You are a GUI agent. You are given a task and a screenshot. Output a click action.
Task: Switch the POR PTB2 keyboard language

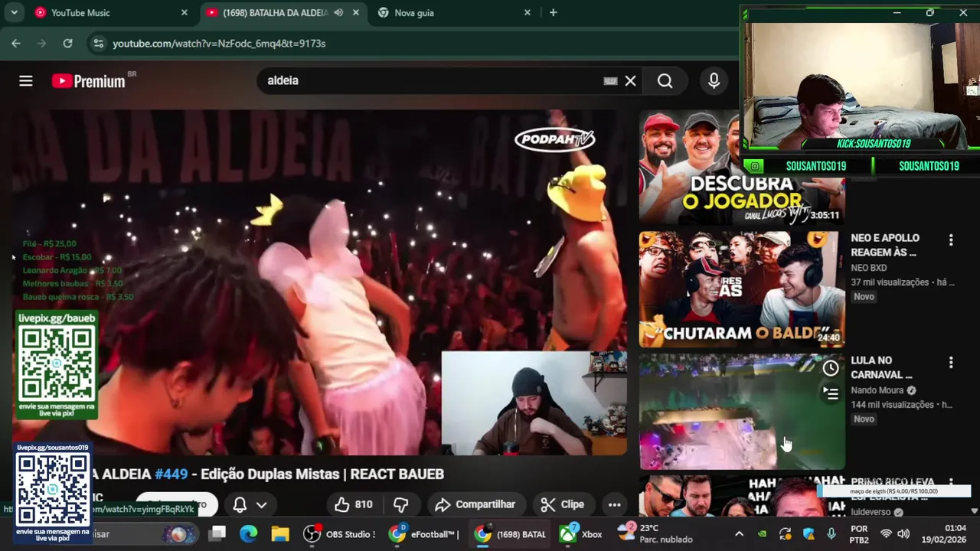(x=859, y=534)
